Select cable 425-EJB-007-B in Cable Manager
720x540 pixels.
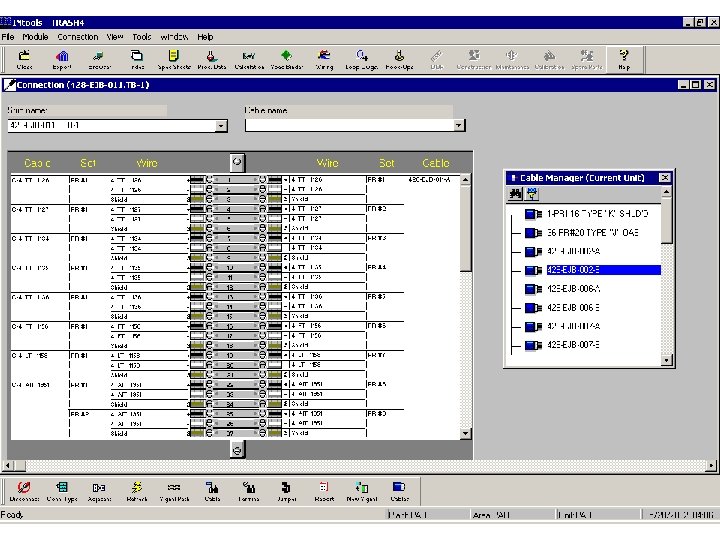point(573,345)
